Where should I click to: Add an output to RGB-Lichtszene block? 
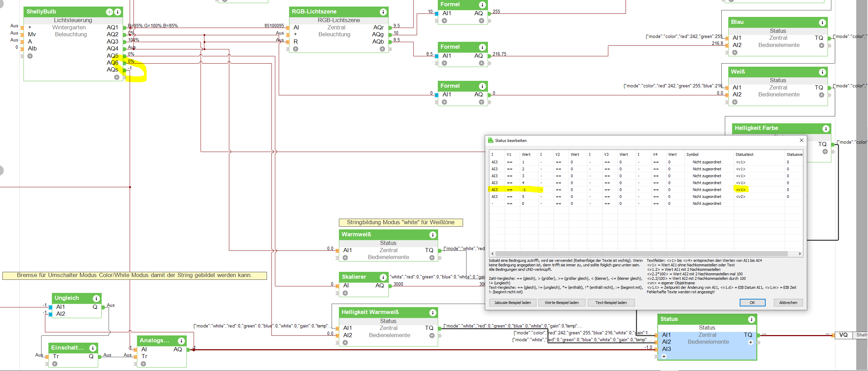(x=382, y=49)
